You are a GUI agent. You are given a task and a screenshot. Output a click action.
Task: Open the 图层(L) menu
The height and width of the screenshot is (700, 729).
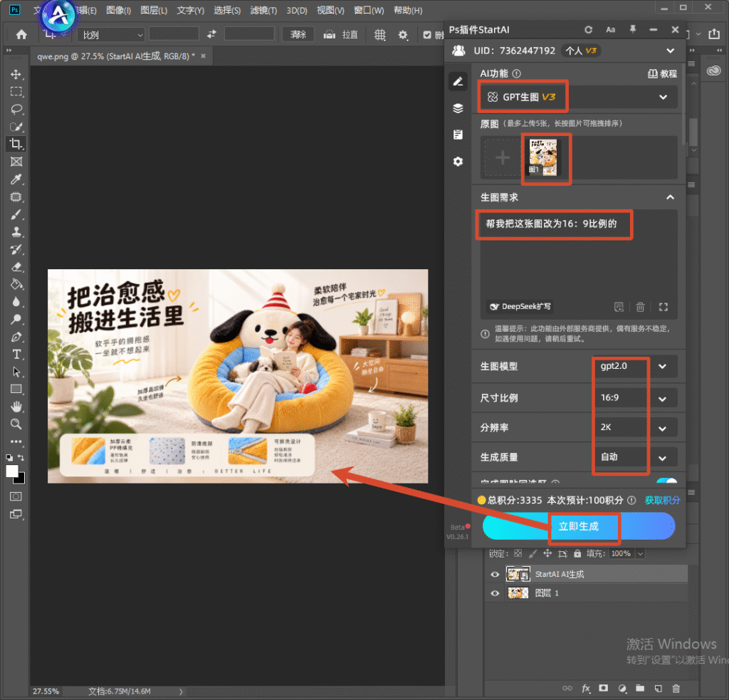pos(154,10)
